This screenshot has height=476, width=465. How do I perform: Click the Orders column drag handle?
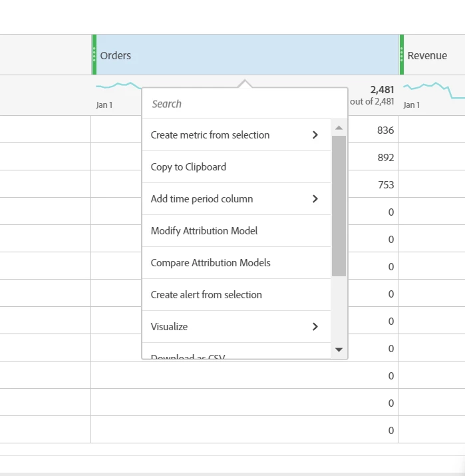pyautogui.click(x=94, y=55)
